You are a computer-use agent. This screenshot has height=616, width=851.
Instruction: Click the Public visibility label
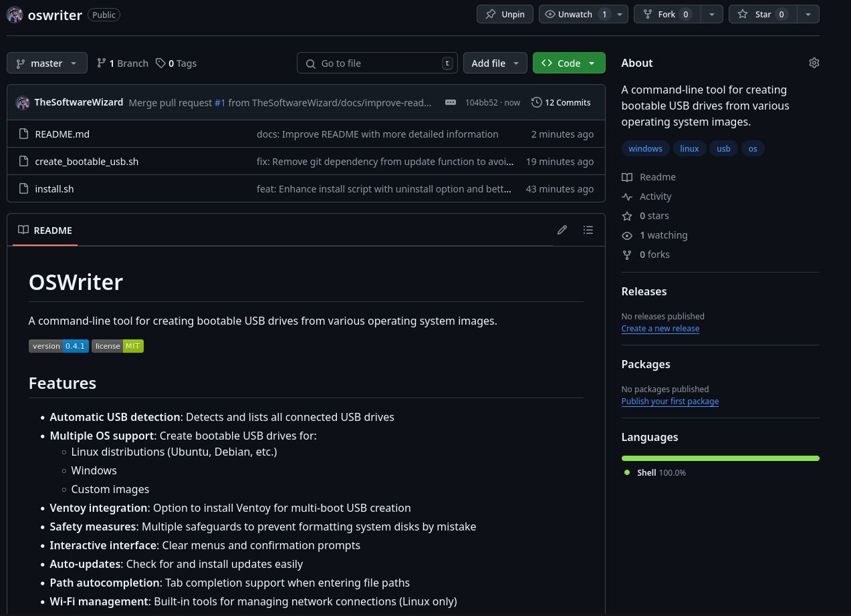104,15
